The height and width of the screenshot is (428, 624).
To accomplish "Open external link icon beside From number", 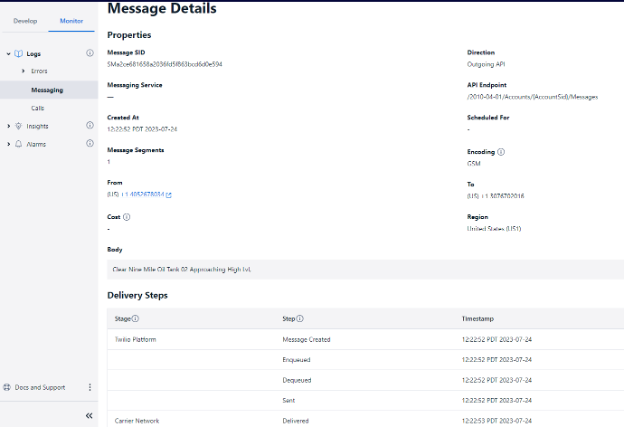I will point(169,195).
